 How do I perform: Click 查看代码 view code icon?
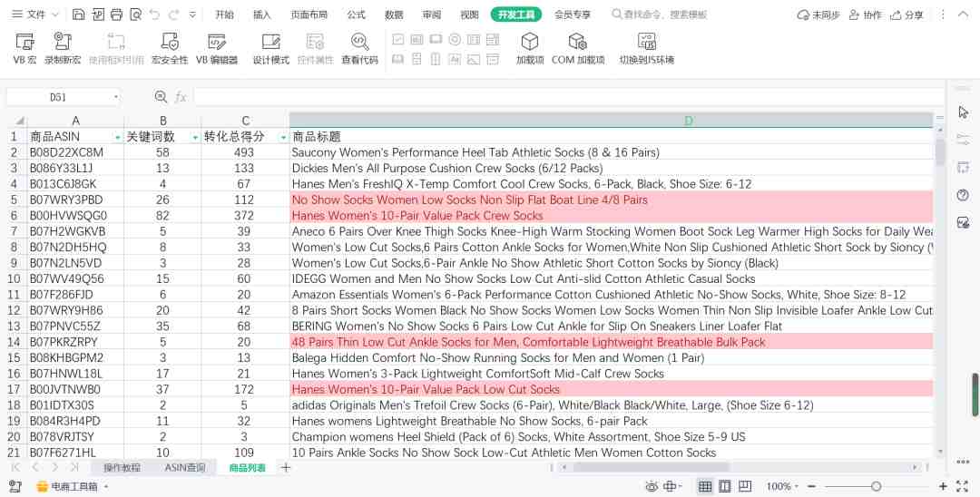[x=359, y=41]
